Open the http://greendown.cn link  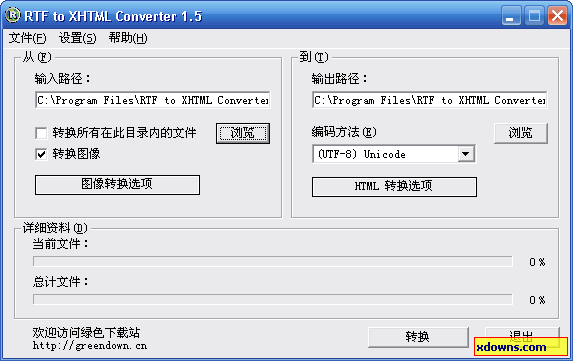pyautogui.click(x=90, y=346)
